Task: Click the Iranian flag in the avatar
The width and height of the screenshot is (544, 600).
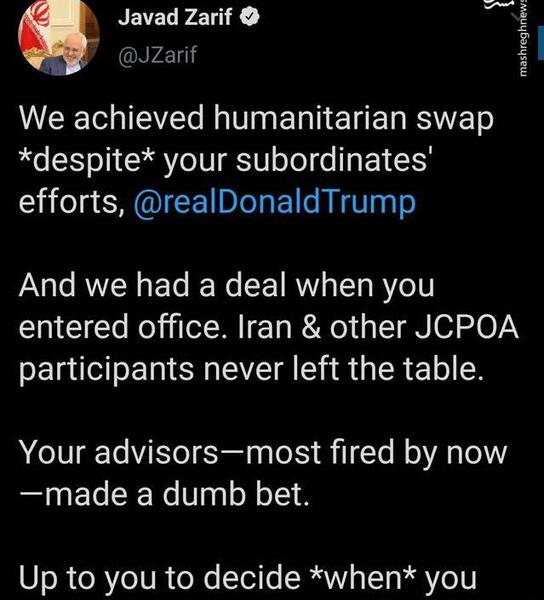Action: tap(35, 29)
